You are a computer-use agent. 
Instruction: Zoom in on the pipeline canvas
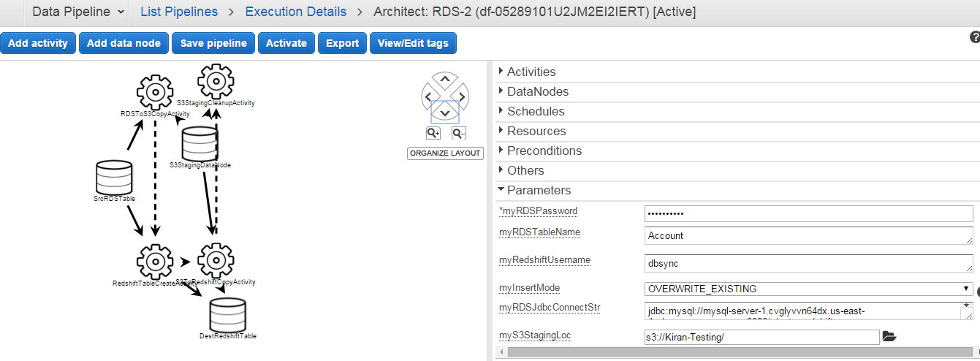coord(433,133)
